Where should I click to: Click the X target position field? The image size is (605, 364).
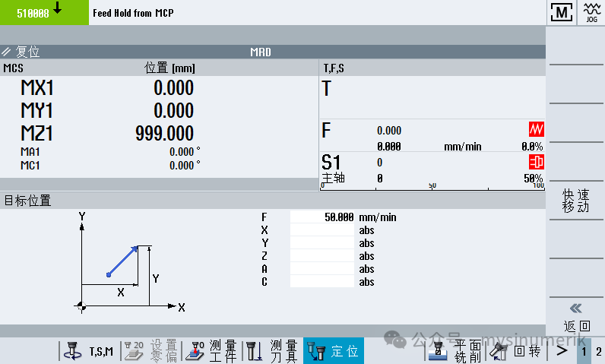coord(322,230)
